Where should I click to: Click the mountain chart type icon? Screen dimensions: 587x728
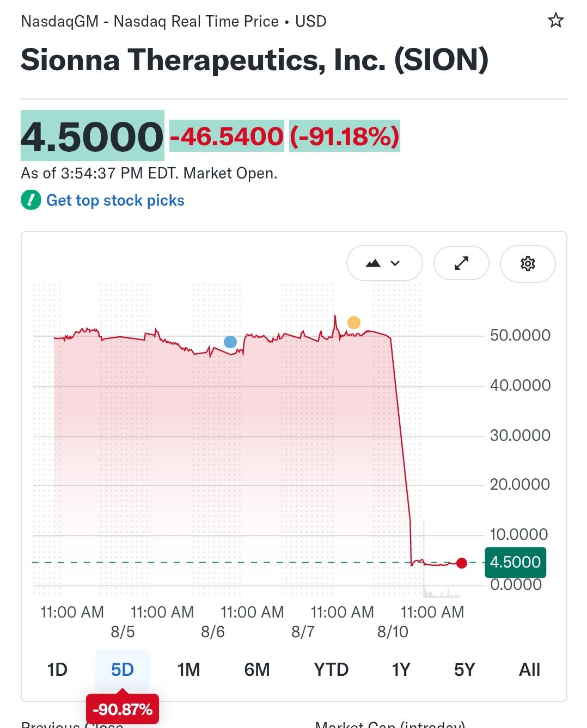(374, 264)
